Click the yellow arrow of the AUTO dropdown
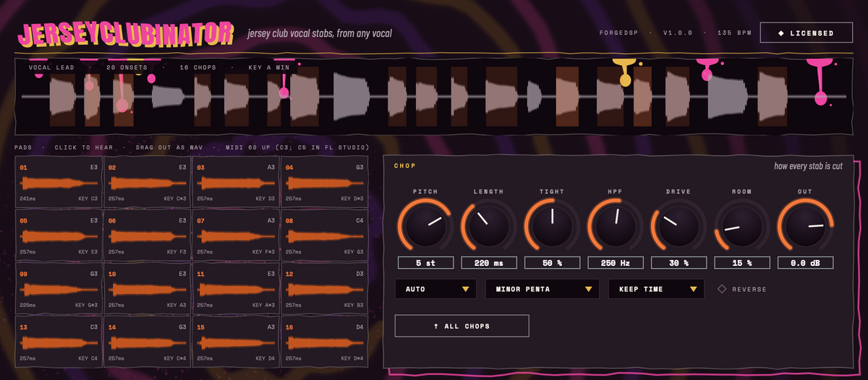This screenshot has height=380, width=868. pyautogui.click(x=465, y=290)
